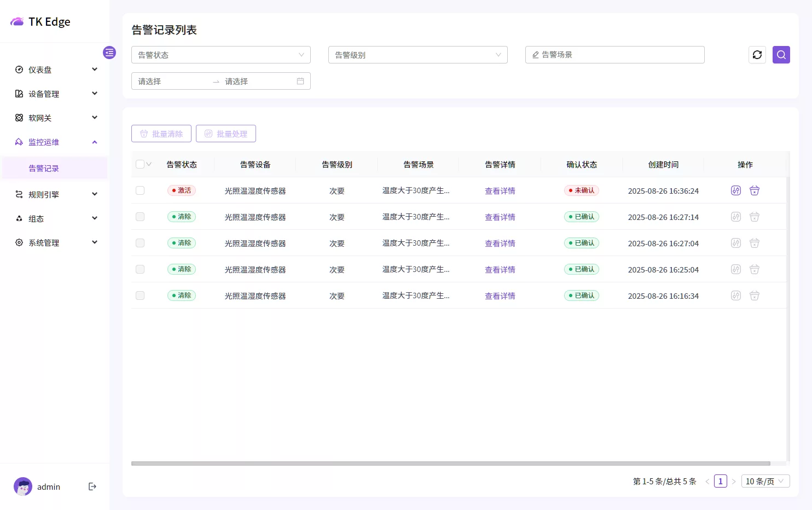Expand the 设备管理 sidebar menu
Screen dimensions: 812x510
tap(55, 94)
